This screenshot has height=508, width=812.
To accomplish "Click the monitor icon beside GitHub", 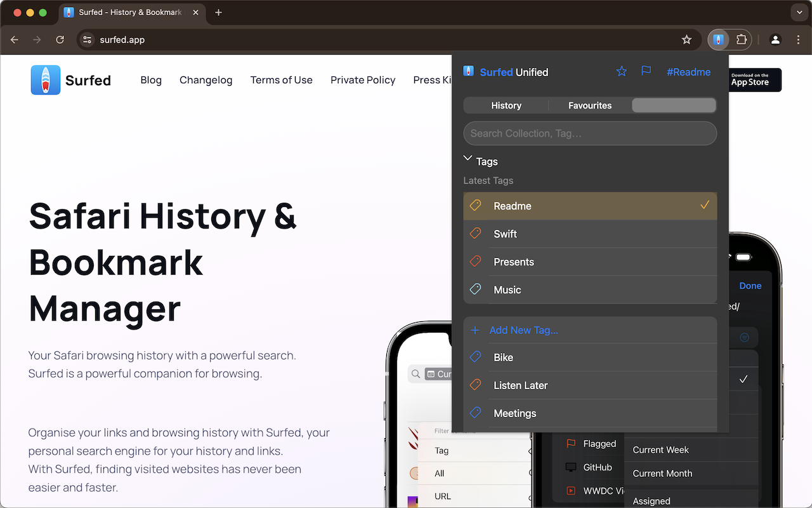I will coord(571,467).
